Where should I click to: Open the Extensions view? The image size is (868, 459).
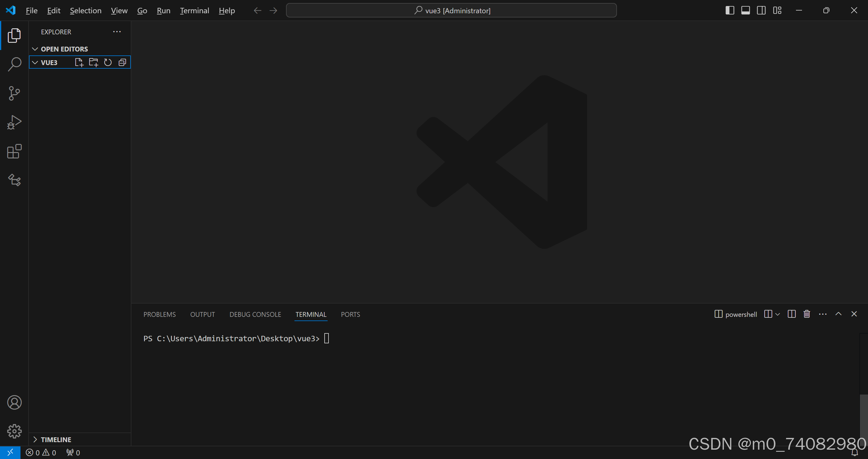point(14,151)
